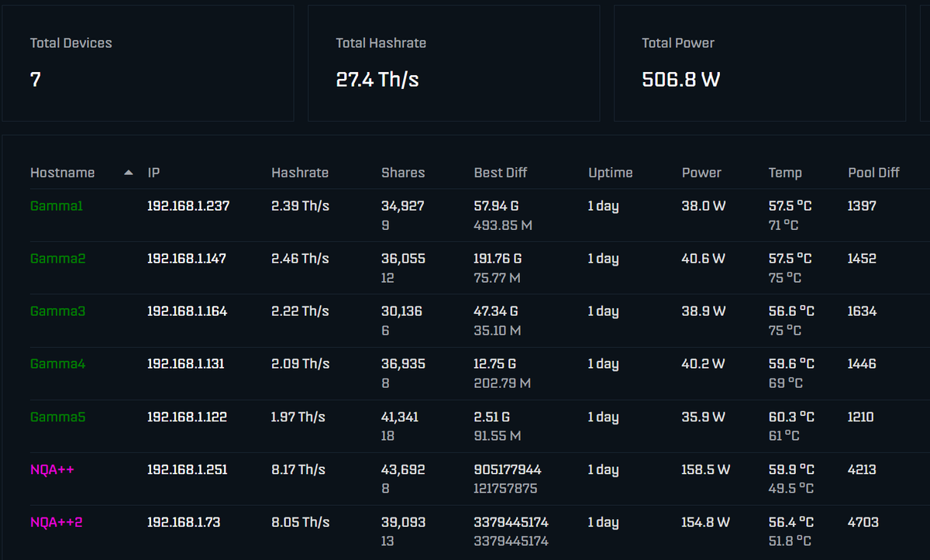Screen dimensions: 930x560
Task: Click the 158.5 W power value
Action: (x=706, y=469)
